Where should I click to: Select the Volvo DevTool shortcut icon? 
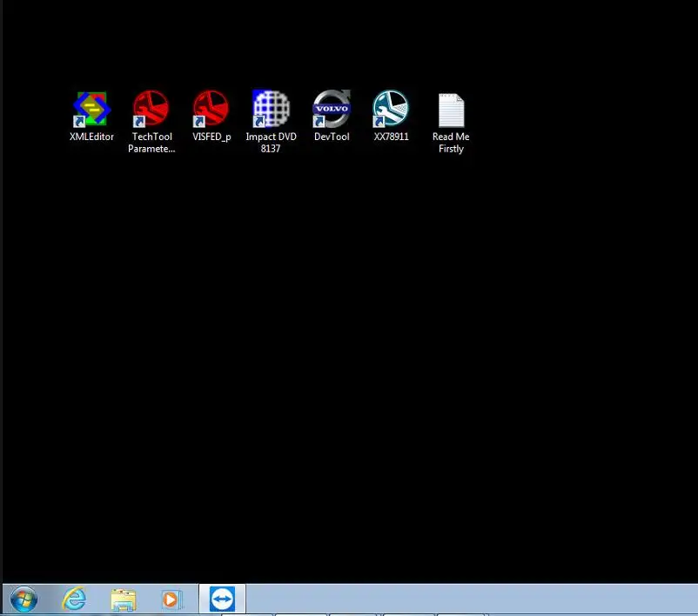332,109
